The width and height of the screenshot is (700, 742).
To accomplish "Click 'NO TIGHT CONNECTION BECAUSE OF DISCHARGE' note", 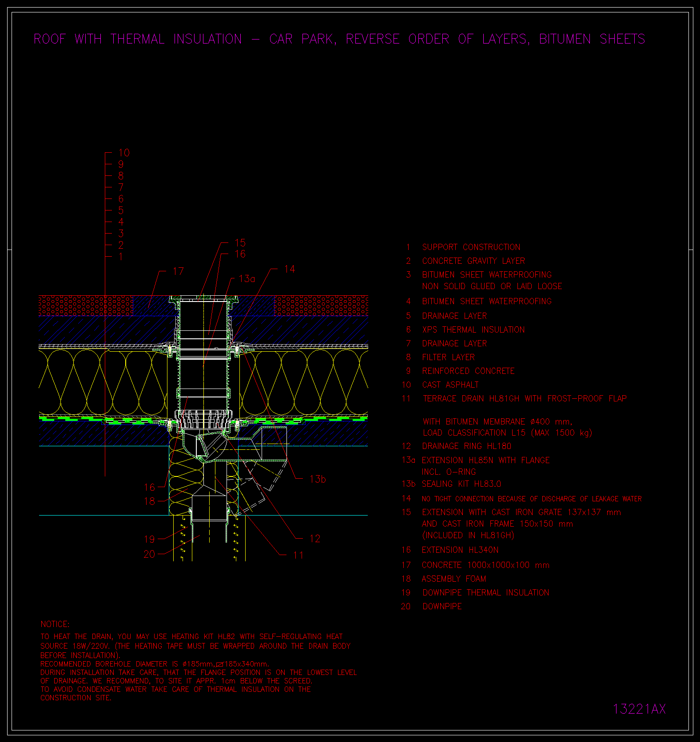I will 532,499.
